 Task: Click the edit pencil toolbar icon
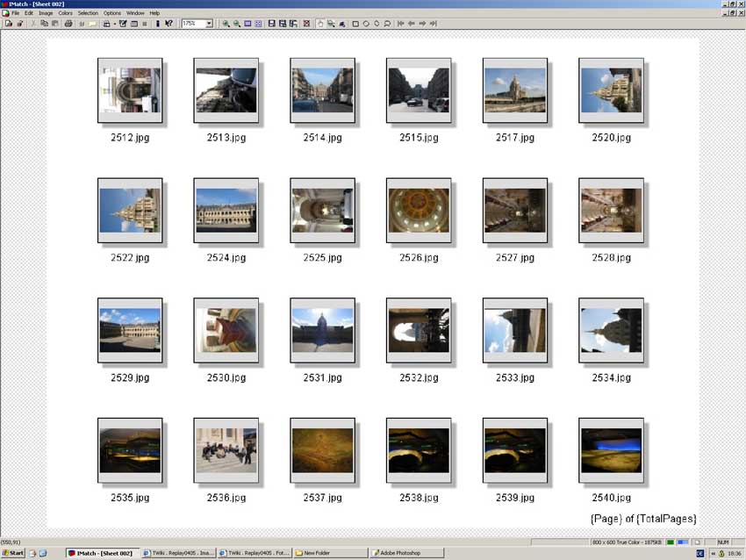click(123, 24)
